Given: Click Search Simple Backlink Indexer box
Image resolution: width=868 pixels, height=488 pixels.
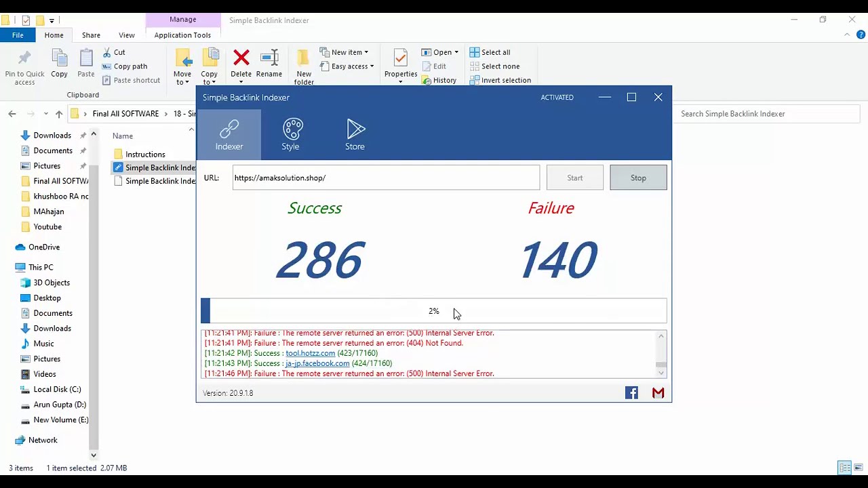Looking at the screenshot, I should [x=769, y=114].
